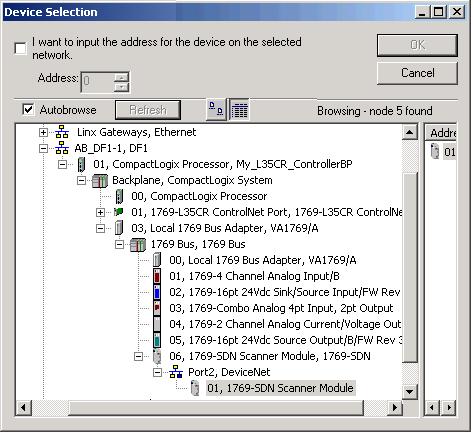Select '03, 1769-Combo Analog 4pt Input' row
Viewport: 473px width, 434px height.
[281, 308]
